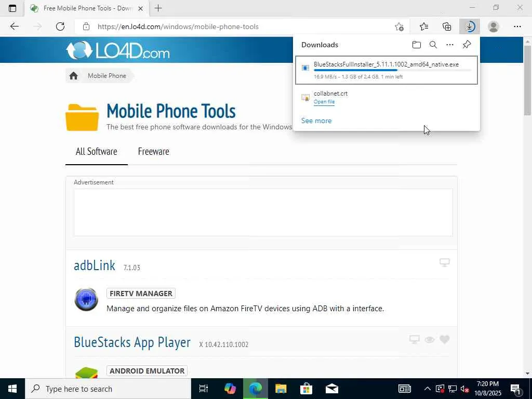Open news and interests taskbar icon
This screenshot has height=399, width=532.
pyautogui.click(x=404, y=389)
